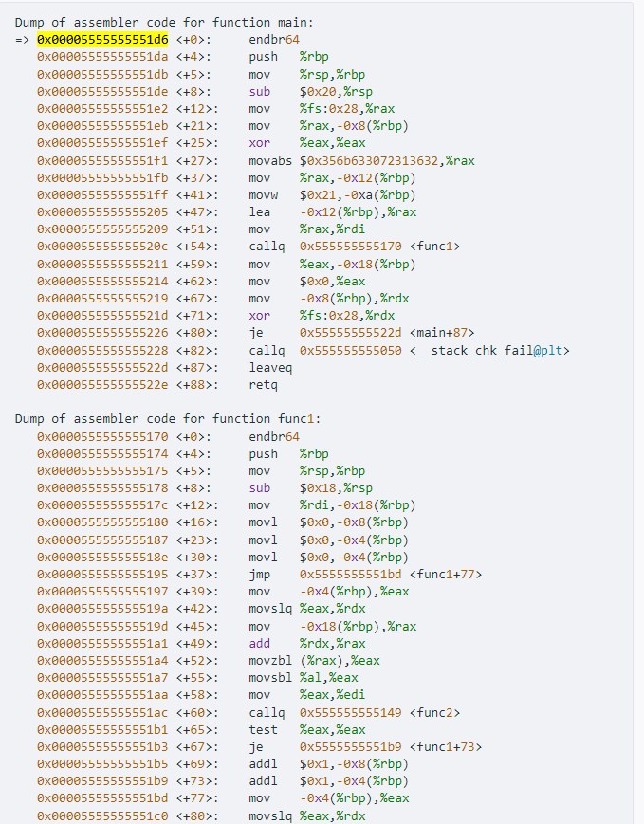Click the retq instruction in main
644x824 pixels.
click(263, 385)
